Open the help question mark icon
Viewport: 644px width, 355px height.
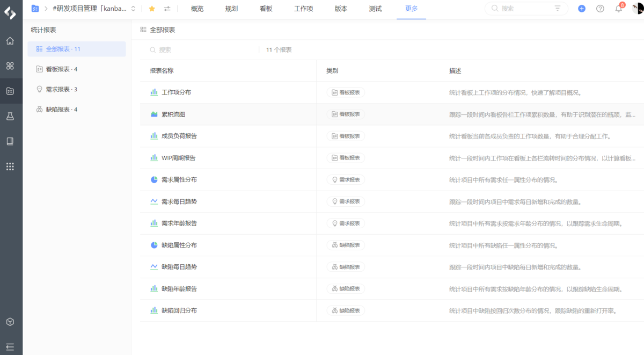pyautogui.click(x=599, y=8)
